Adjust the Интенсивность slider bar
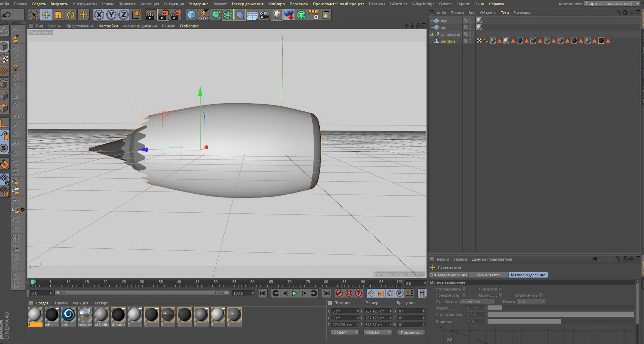This screenshot has width=644, height=344. pos(560,315)
